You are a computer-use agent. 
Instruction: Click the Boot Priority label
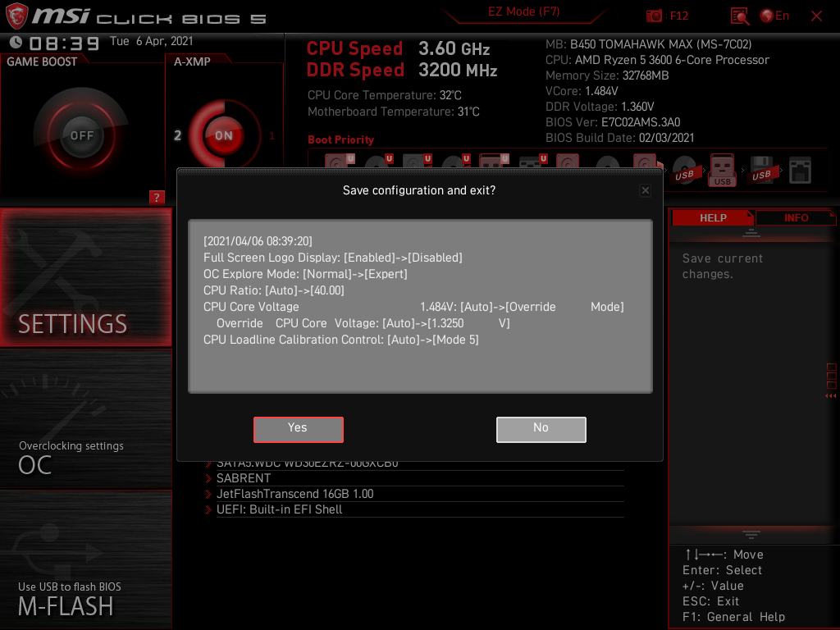340,139
